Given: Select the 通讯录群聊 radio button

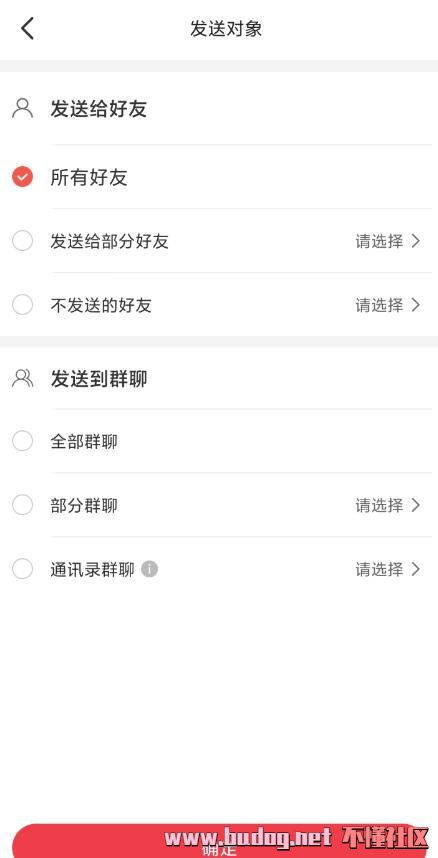Looking at the screenshot, I should click(x=22, y=569).
